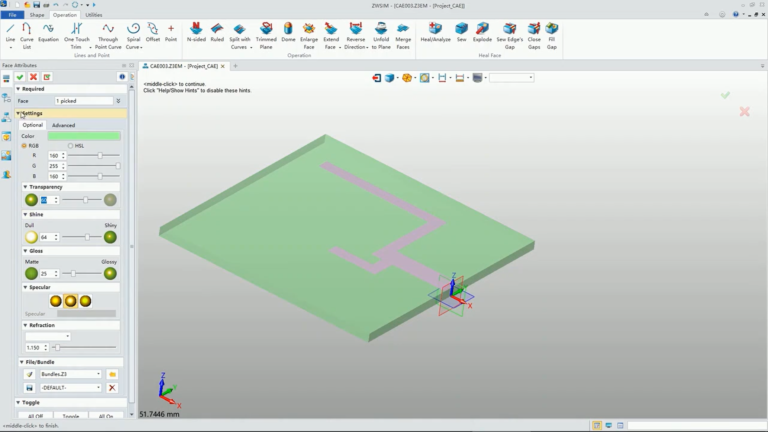Cancel with red X in Face Attributes panel

pos(33,77)
